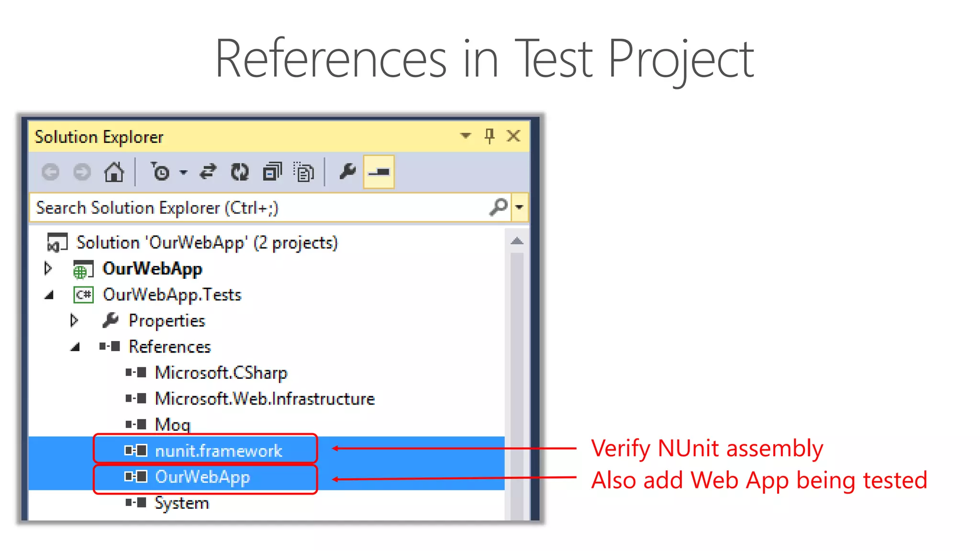
Task: Close the Solution Explorer panel
Action: click(x=513, y=136)
